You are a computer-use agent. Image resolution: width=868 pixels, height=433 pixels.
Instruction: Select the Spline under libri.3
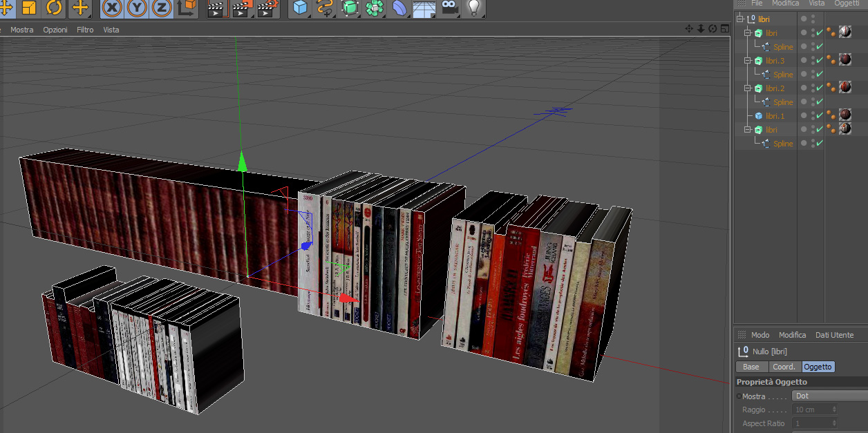coord(783,75)
